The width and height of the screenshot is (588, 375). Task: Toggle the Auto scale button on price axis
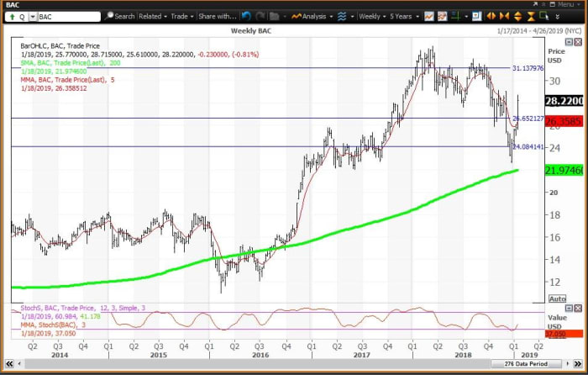pos(557,298)
